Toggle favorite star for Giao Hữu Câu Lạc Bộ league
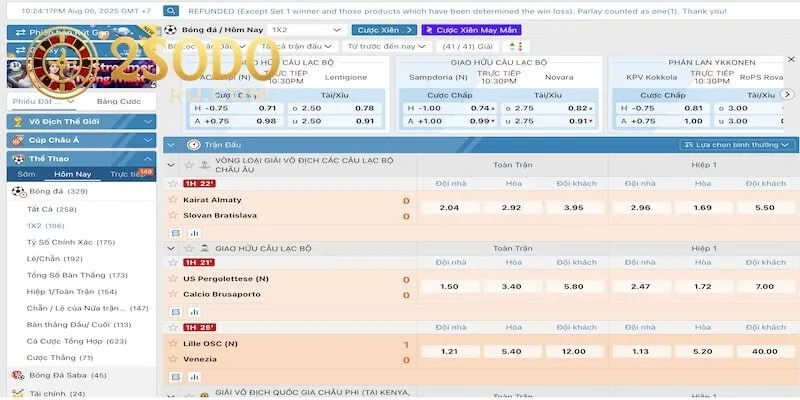The height and width of the screenshot is (400, 800). click(x=187, y=247)
